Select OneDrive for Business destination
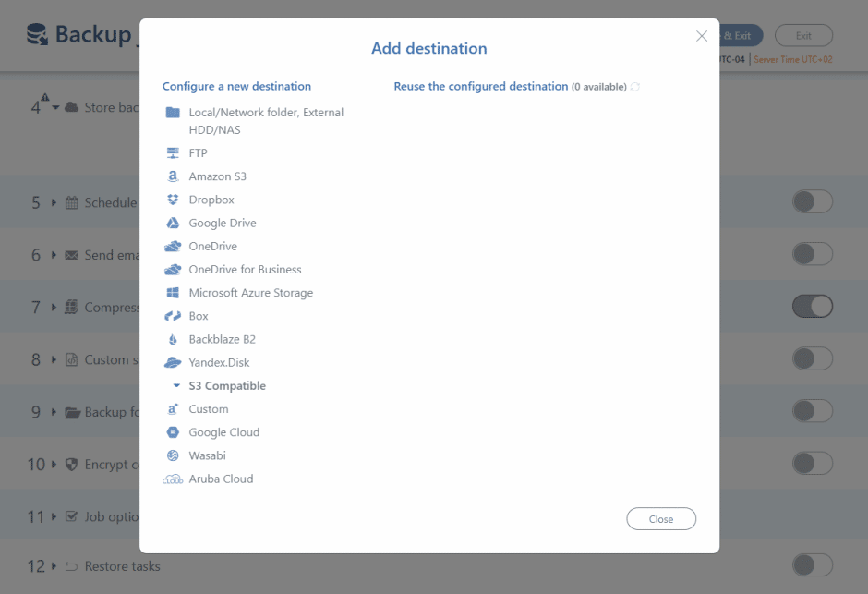The width and height of the screenshot is (868, 594). (x=245, y=269)
